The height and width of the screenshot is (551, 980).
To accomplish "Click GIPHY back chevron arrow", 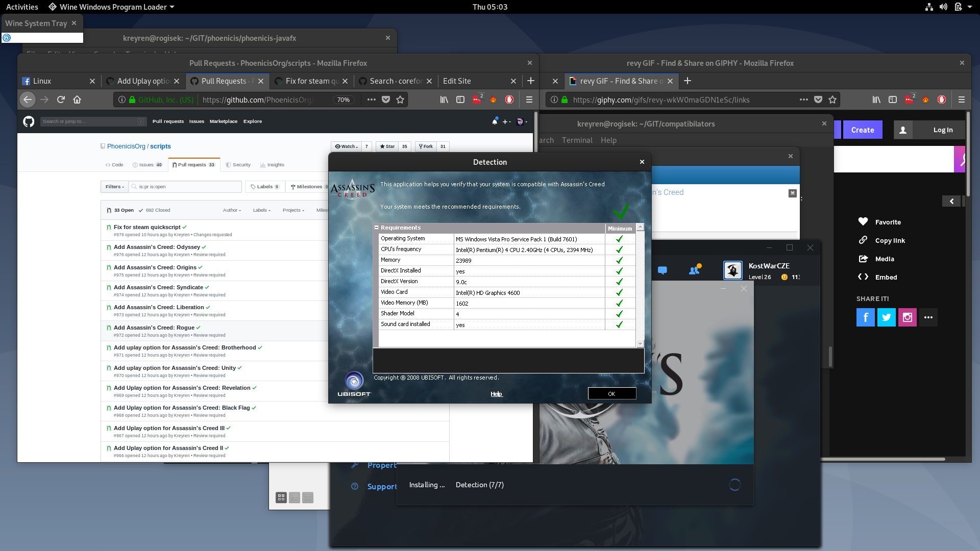I will [x=951, y=201].
